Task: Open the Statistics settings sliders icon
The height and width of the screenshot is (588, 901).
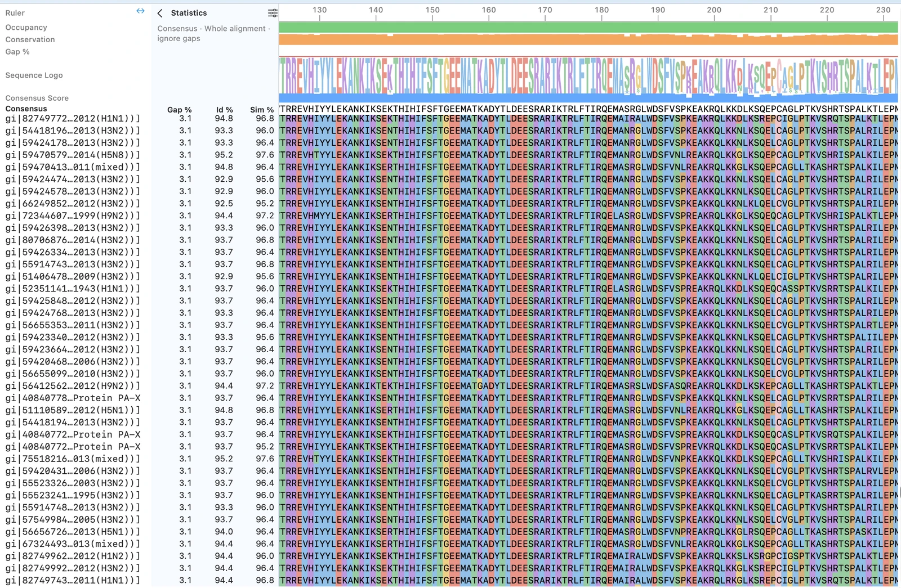Action: (273, 13)
